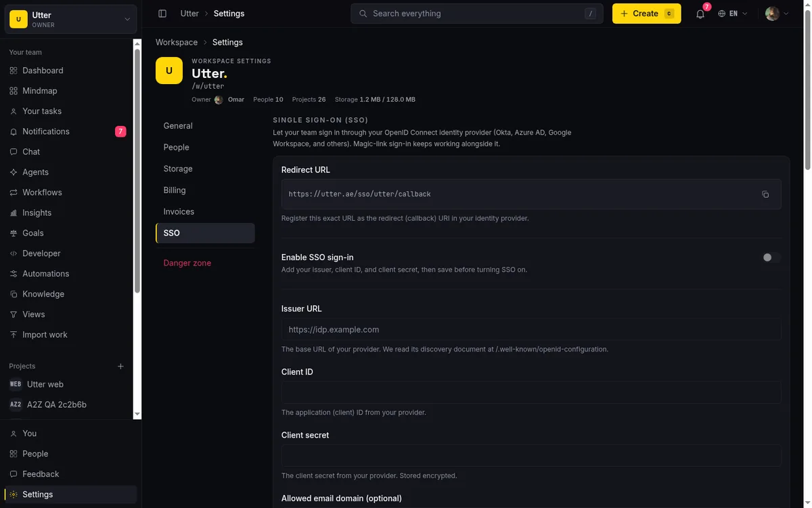Toggle Enable SSO sign-in switch

click(771, 257)
